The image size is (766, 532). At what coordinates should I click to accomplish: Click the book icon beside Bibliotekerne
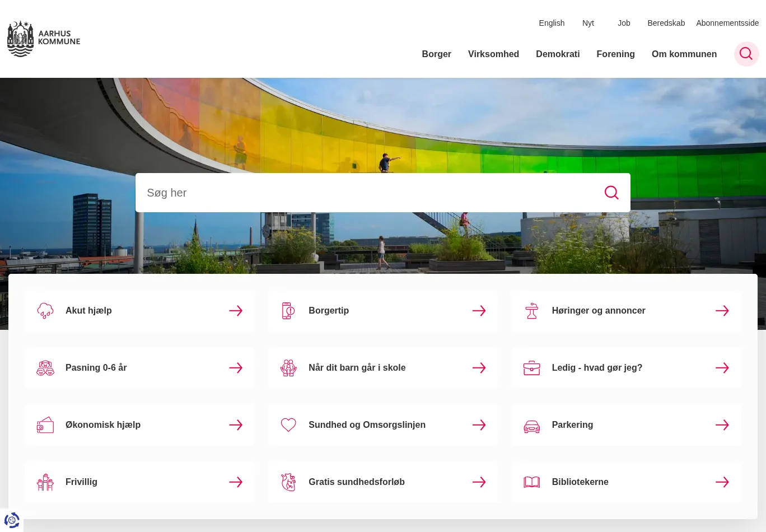(531, 482)
